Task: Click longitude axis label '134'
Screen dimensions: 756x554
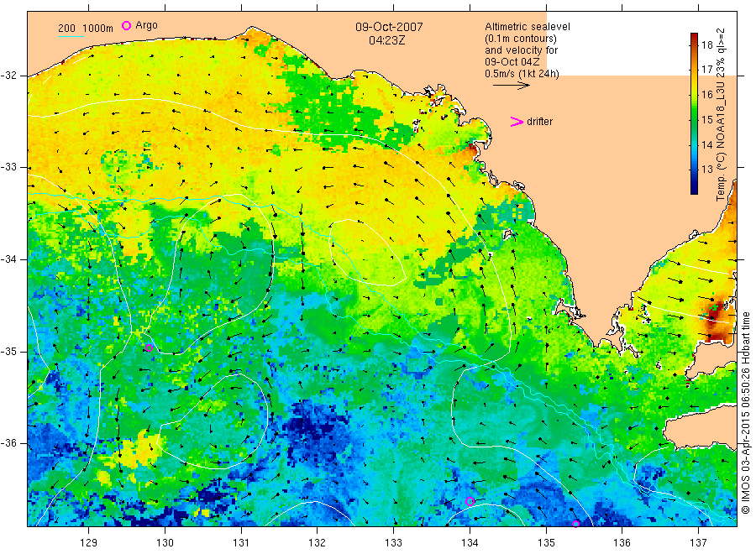Action: [x=470, y=543]
